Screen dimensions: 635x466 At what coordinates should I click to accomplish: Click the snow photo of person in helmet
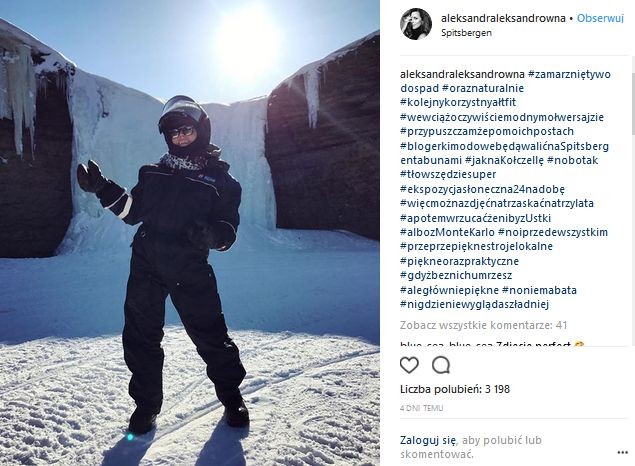pos(190,233)
